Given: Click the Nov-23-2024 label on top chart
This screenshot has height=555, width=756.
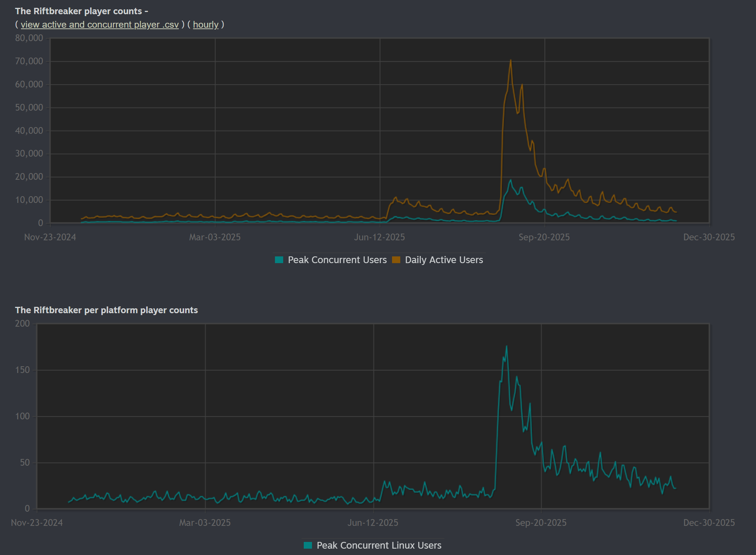Looking at the screenshot, I should [50, 237].
